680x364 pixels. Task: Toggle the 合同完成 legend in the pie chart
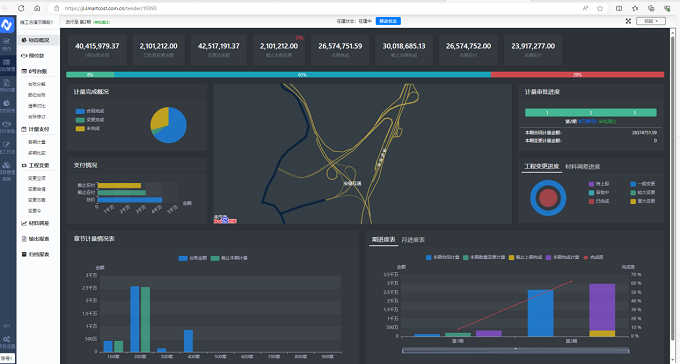(x=90, y=111)
